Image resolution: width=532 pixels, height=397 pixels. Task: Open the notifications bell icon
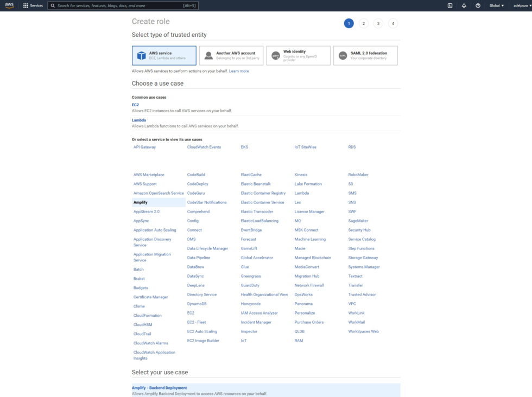click(x=463, y=5)
